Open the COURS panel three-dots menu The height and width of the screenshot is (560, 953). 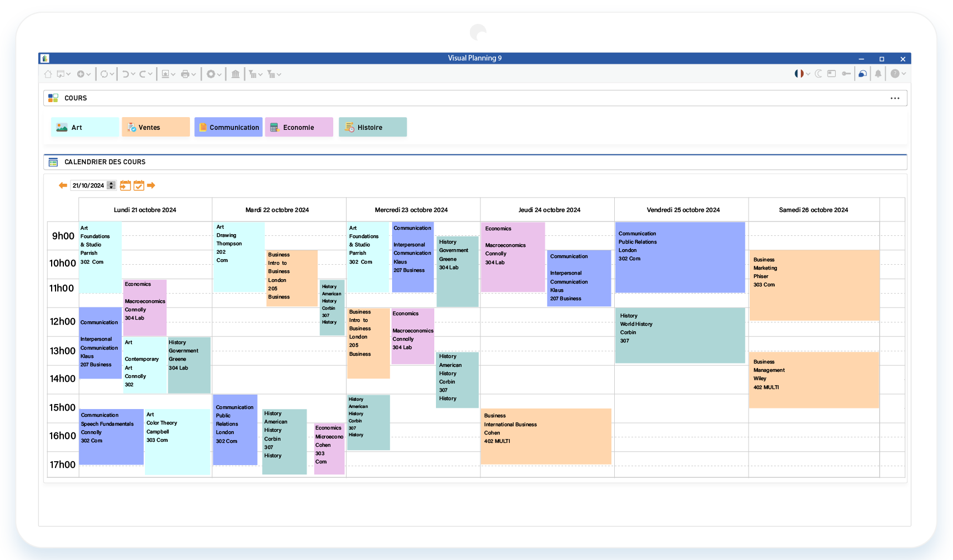coord(895,98)
